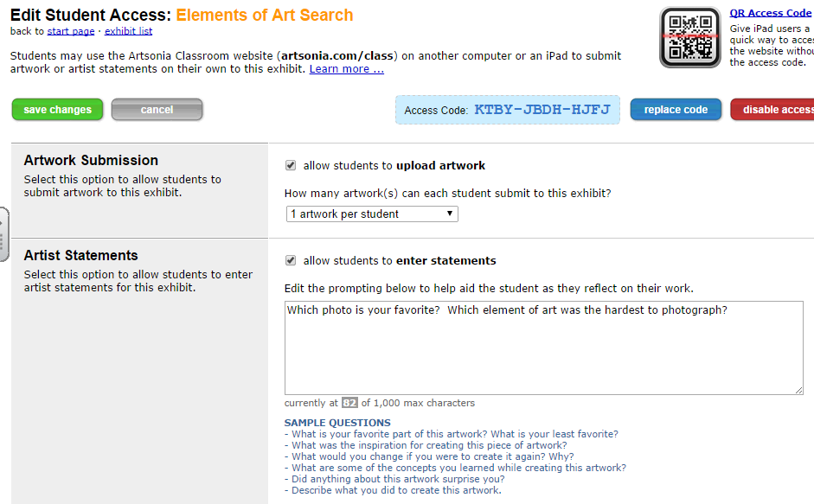The image size is (814, 504).
Task: Open the artworks per student dropdown
Action: tap(372, 214)
